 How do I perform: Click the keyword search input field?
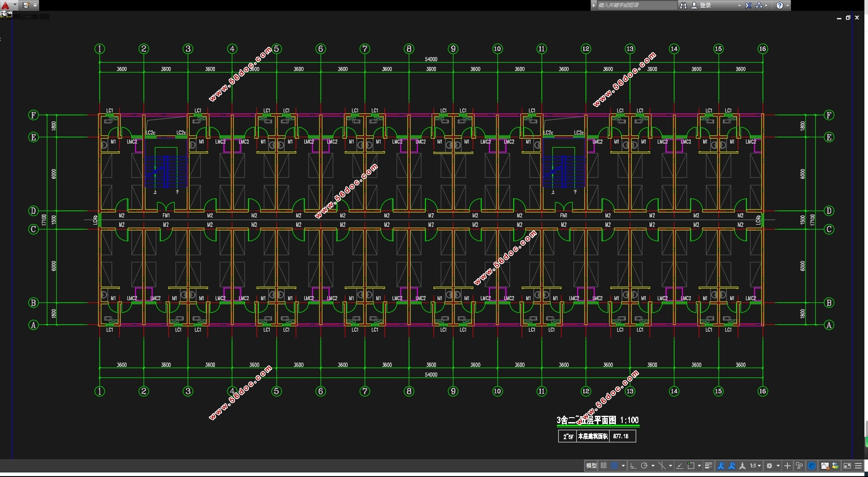(x=637, y=5)
